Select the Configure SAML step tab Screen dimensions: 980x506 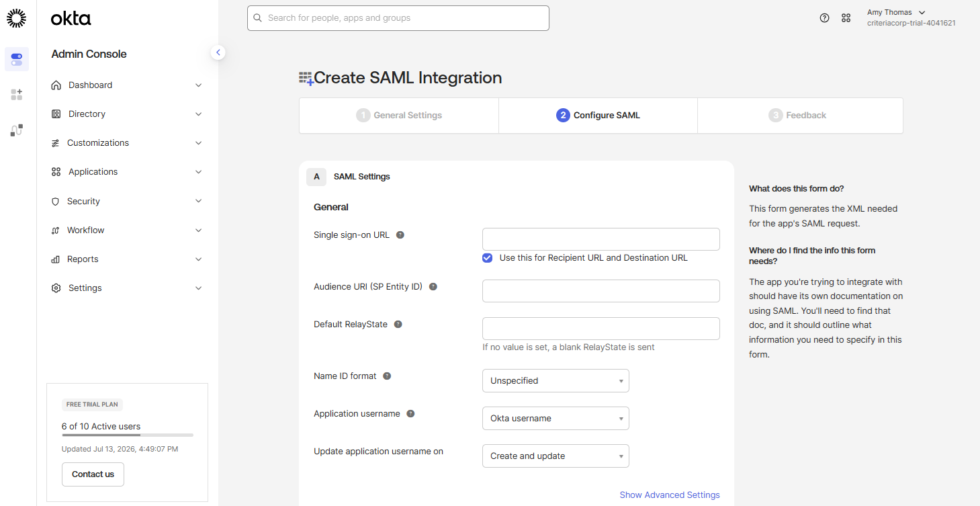pos(598,116)
